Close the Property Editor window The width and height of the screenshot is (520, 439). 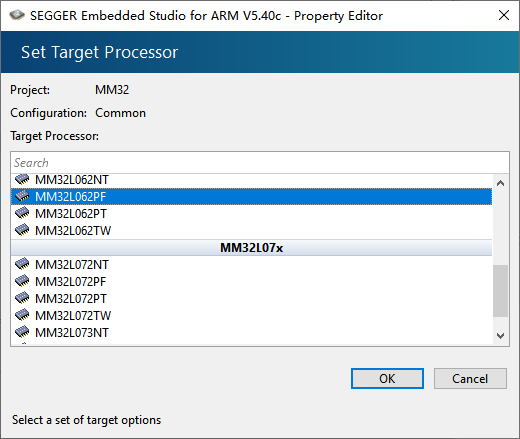pos(504,15)
